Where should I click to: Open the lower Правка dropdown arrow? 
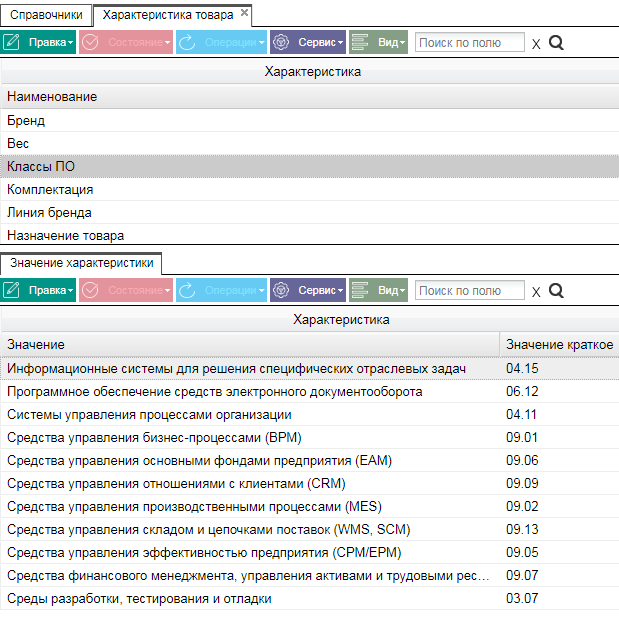(x=70, y=291)
